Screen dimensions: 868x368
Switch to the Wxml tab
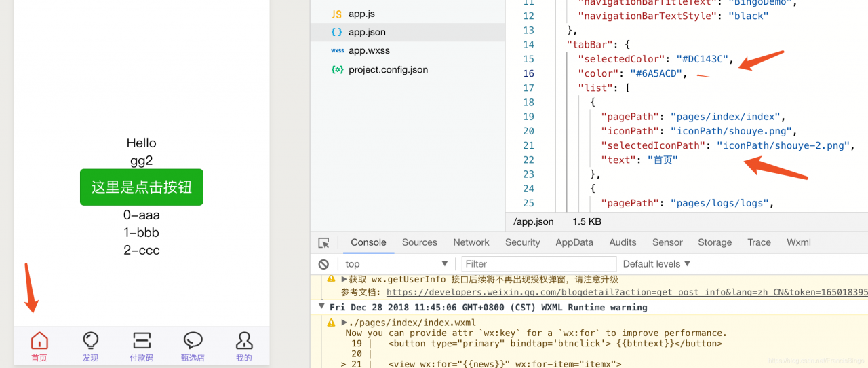pos(799,242)
